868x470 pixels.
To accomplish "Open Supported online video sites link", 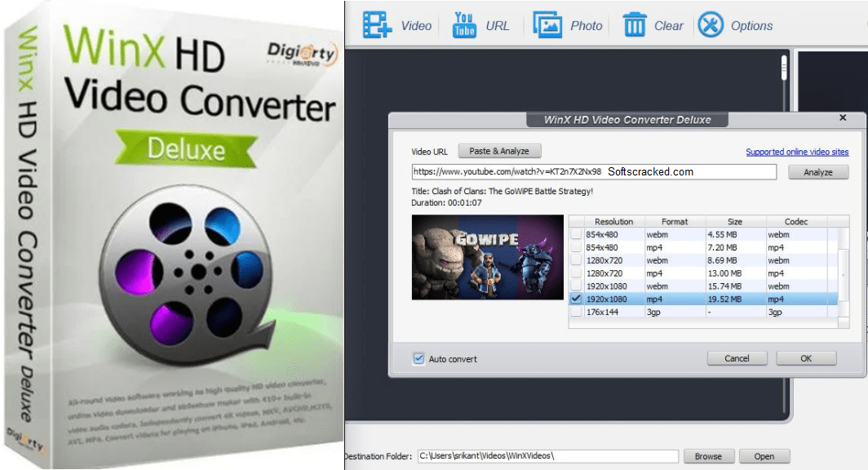I will click(x=796, y=152).
